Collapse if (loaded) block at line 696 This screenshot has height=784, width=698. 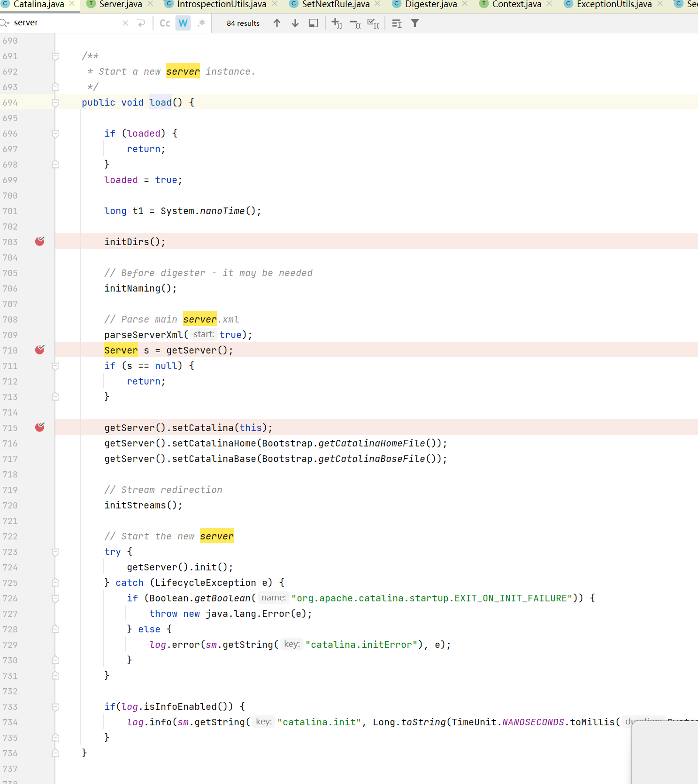(x=55, y=134)
